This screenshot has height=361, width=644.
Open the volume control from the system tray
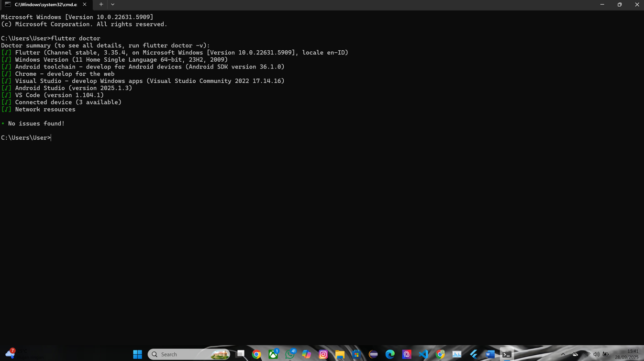tap(597, 354)
